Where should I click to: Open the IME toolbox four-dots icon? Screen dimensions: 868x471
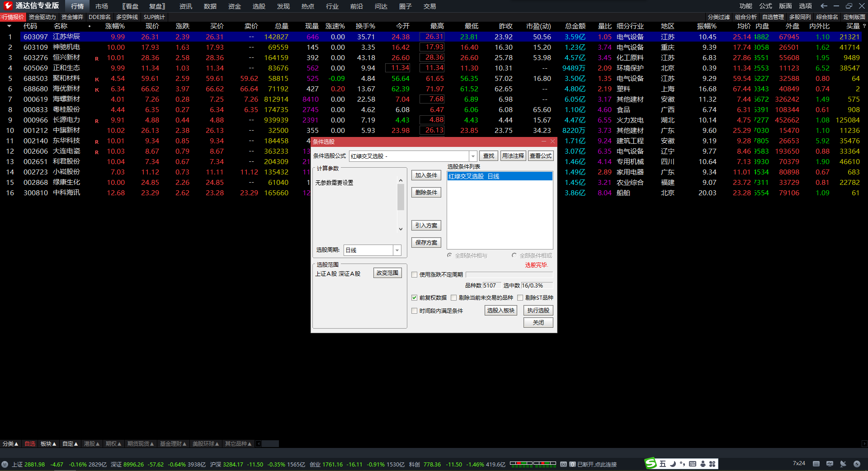712,464
